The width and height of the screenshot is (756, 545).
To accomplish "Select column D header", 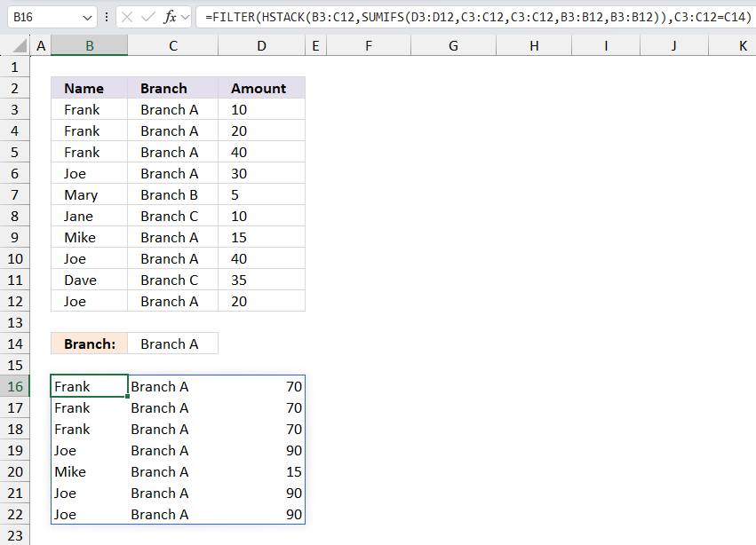I will click(x=262, y=46).
